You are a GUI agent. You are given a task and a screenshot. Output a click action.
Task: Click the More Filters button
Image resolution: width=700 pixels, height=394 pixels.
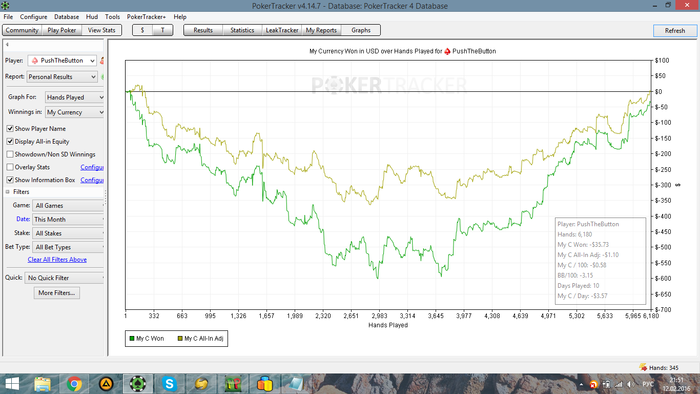pos(57,293)
